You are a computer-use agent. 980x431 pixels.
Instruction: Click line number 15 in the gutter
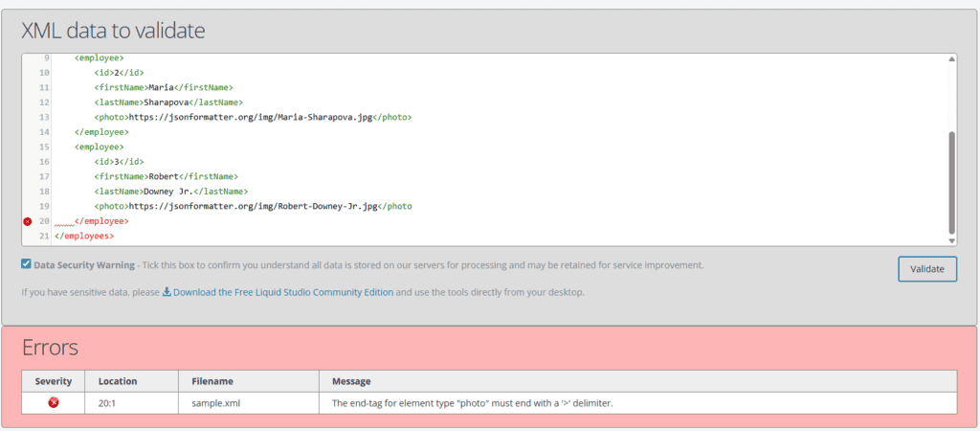(44, 147)
